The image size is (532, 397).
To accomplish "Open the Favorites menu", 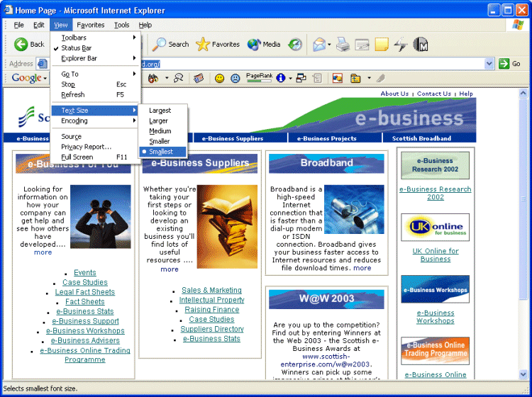I will pyautogui.click(x=90, y=25).
